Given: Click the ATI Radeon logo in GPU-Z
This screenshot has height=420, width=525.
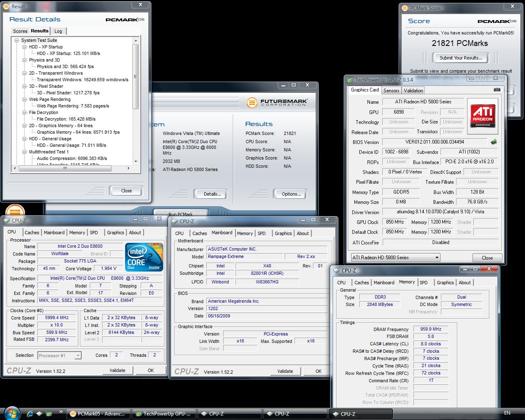Looking at the screenshot, I should [x=482, y=116].
